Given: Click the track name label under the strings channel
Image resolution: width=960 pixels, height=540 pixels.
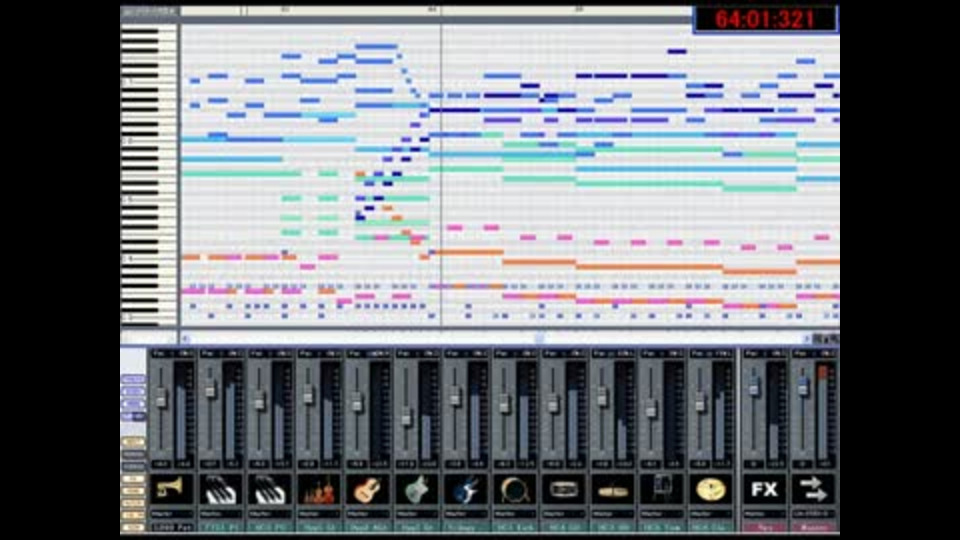Looking at the screenshot, I should [319, 527].
